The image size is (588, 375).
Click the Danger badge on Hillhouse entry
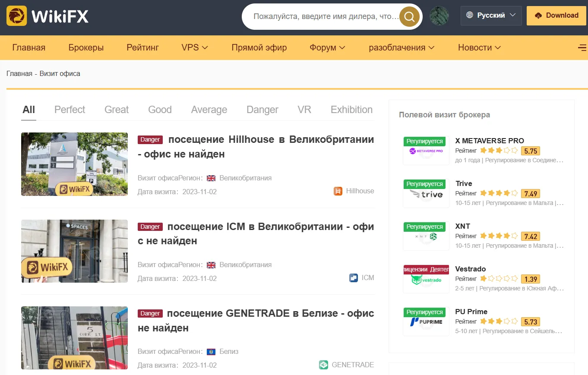(x=150, y=139)
